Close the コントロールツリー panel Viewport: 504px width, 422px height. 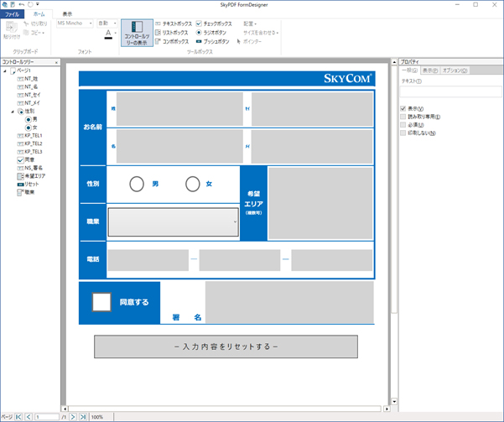pos(56,62)
